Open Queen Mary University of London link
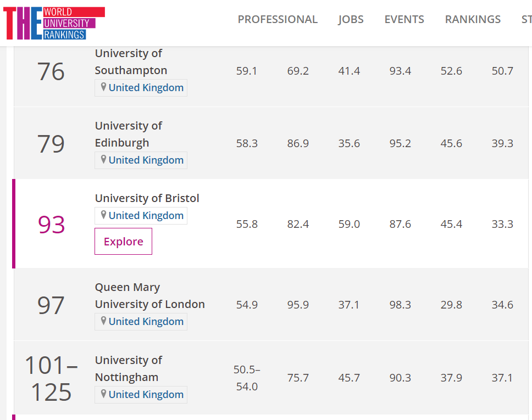 pos(149,295)
